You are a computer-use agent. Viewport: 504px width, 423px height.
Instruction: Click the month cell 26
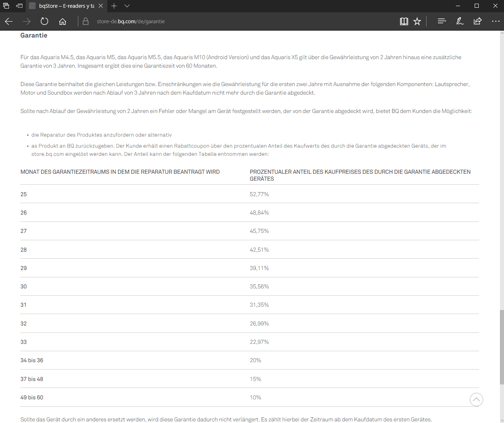24,213
